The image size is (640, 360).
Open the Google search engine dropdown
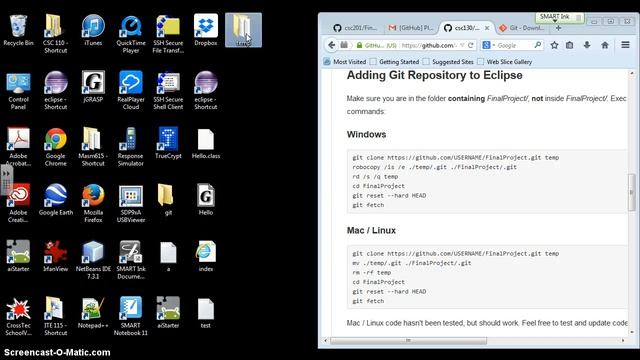pyautogui.click(x=488, y=45)
